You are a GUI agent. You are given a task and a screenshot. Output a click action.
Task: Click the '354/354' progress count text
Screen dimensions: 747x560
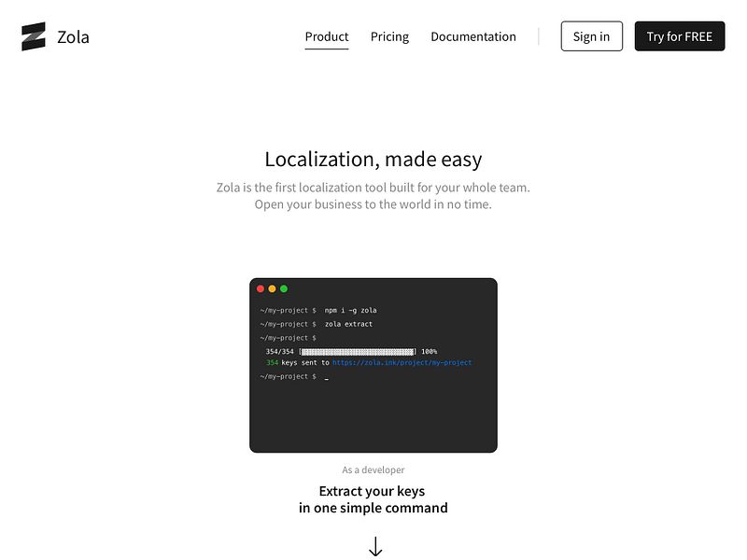click(x=279, y=352)
